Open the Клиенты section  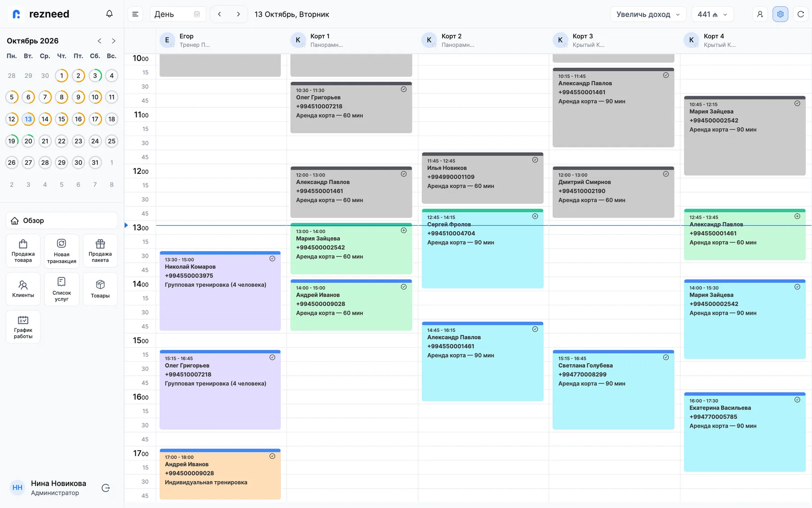(23, 289)
